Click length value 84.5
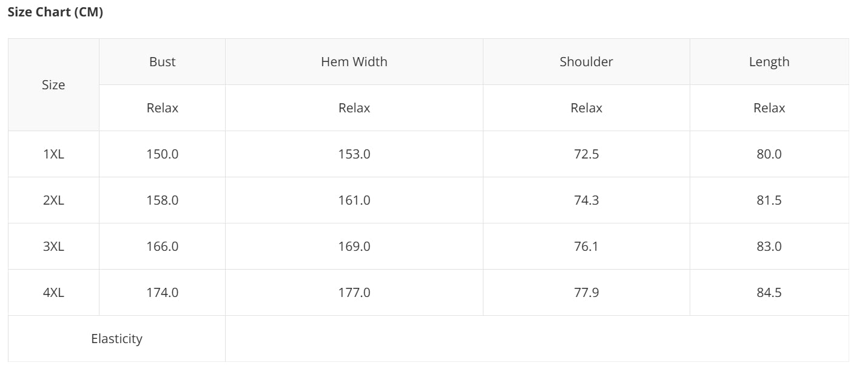 [769, 293]
